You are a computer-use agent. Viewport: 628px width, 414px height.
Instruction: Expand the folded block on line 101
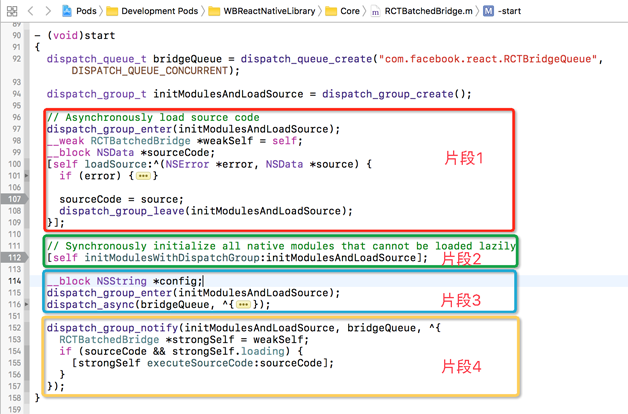point(144,176)
